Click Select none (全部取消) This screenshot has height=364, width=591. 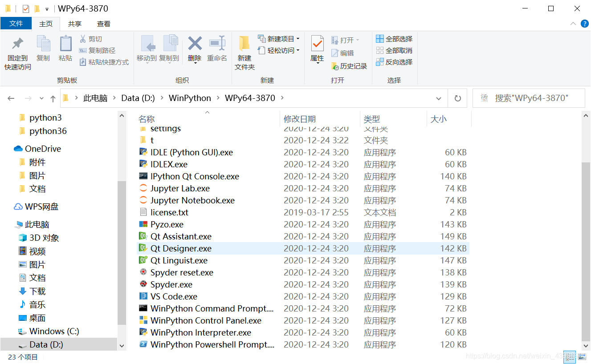click(x=394, y=51)
